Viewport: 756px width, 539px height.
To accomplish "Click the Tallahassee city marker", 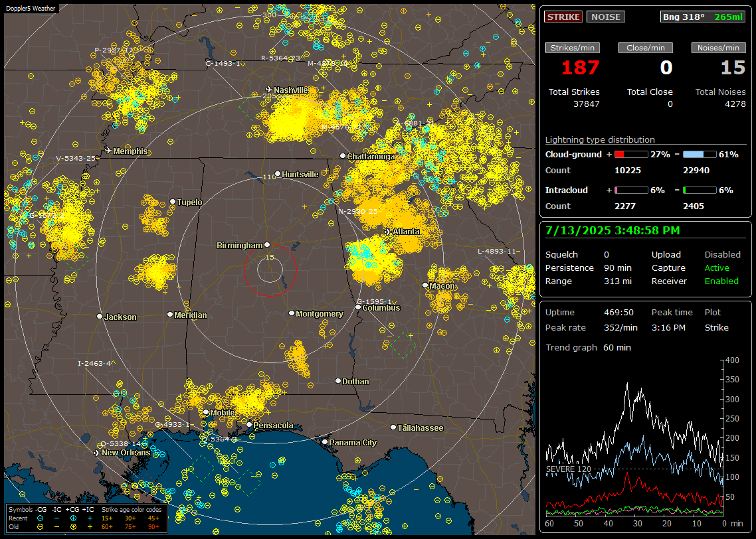I will coord(393,427).
